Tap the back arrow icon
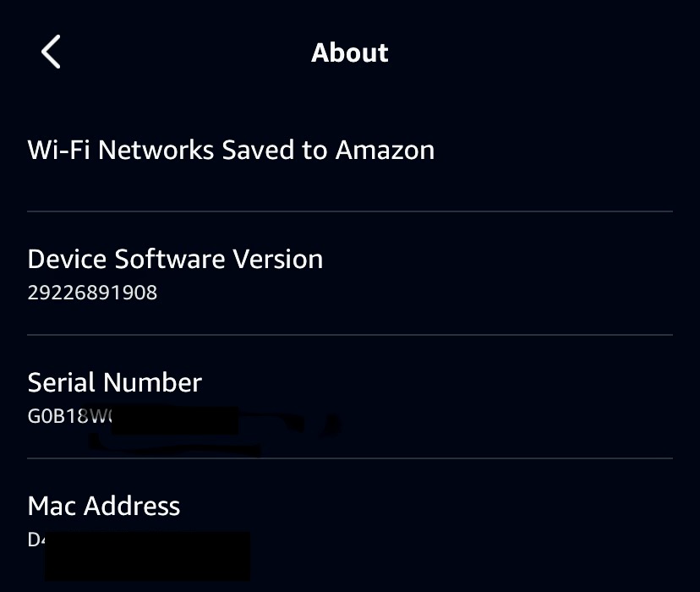Screen dimensions: 700x592 (x=51, y=52)
